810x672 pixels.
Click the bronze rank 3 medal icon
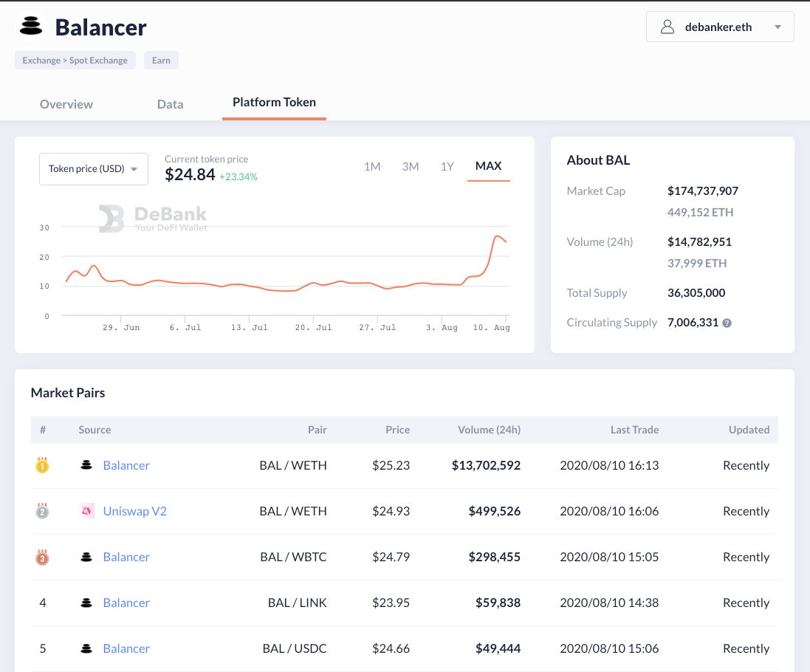point(42,558)
